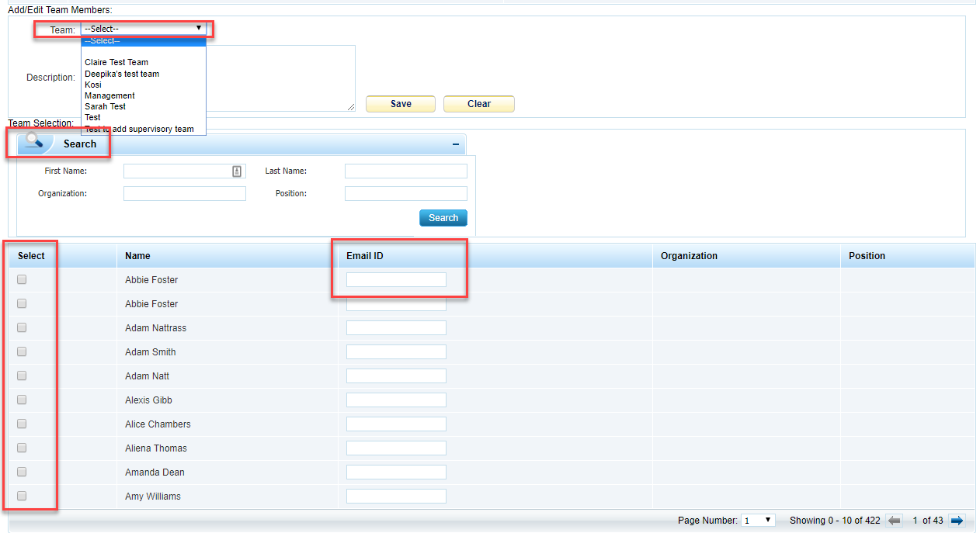Collapse the Search panel with minus icon
The width and height of the screenshot is (980, 533).
coord(456,144)
